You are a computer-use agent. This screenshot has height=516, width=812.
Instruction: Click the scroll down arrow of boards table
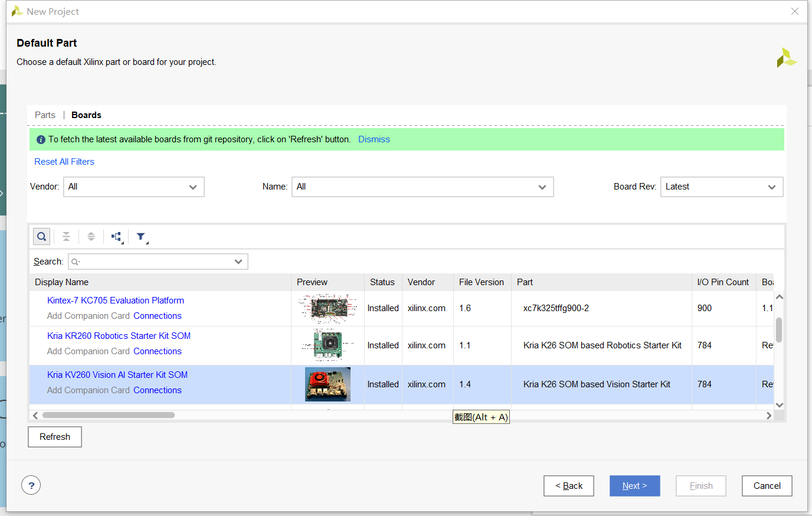click(779, 405)
